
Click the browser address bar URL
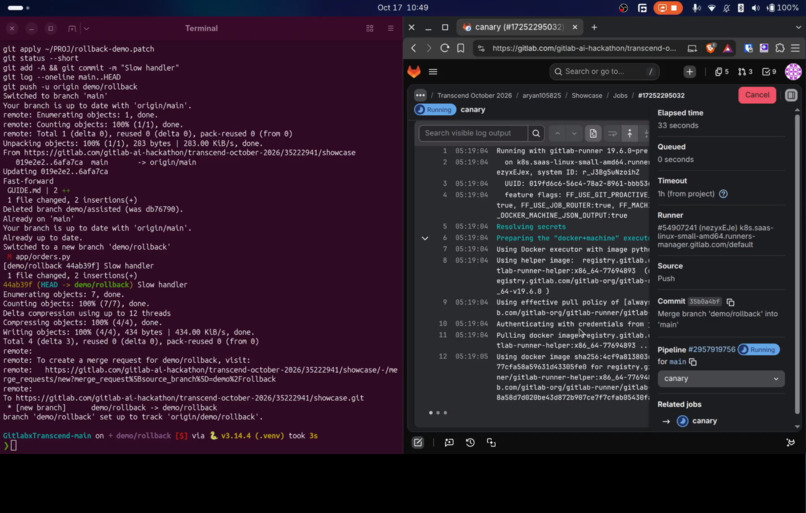[584, 48]
